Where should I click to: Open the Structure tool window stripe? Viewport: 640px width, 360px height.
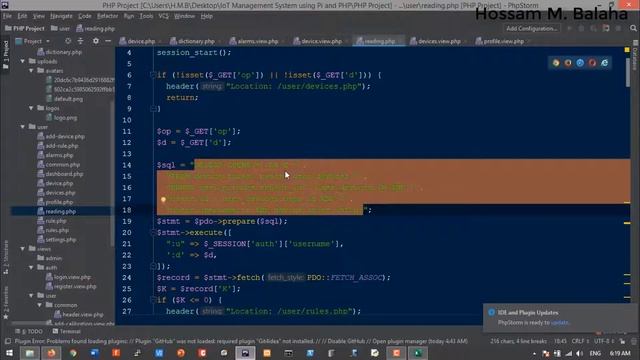click(x=6, y=258)
